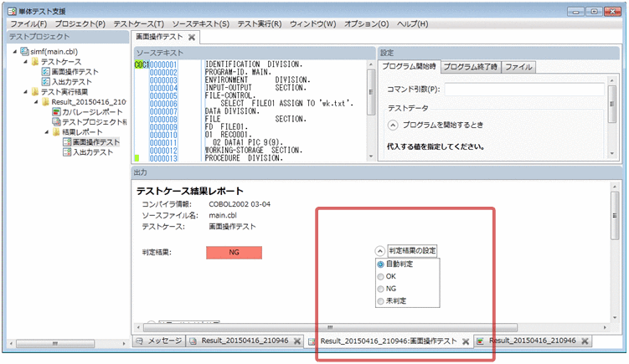Close the Result_20150416_210946:画面操作テスト tab
The width and height of the screenshot is (629, 364).
coord(466,341)
